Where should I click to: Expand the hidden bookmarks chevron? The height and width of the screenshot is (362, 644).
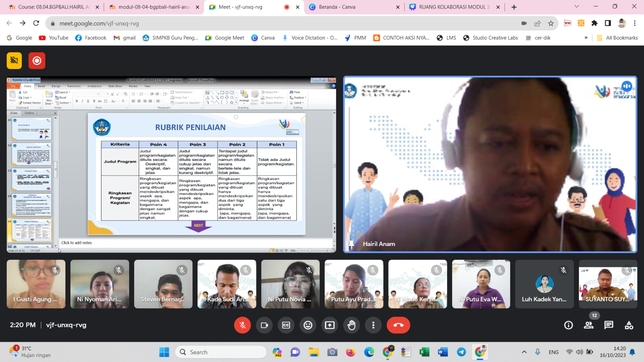(x=586, y=38)
